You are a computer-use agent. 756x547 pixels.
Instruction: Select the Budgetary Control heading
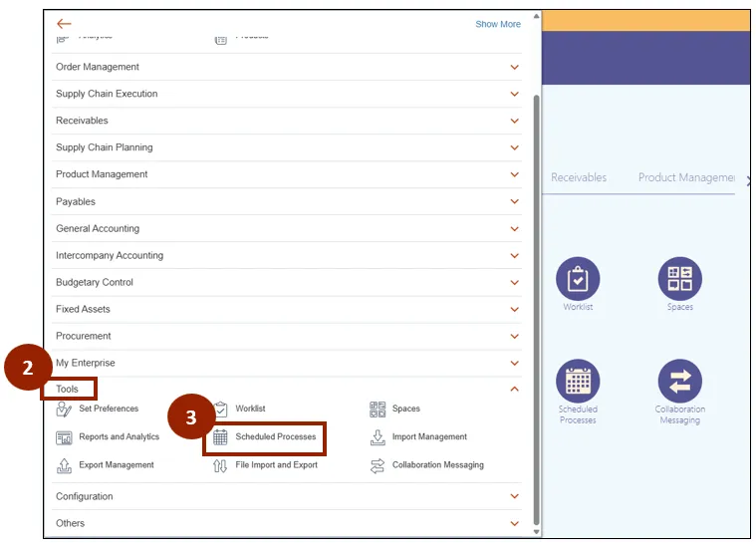[x=95, y=282]
